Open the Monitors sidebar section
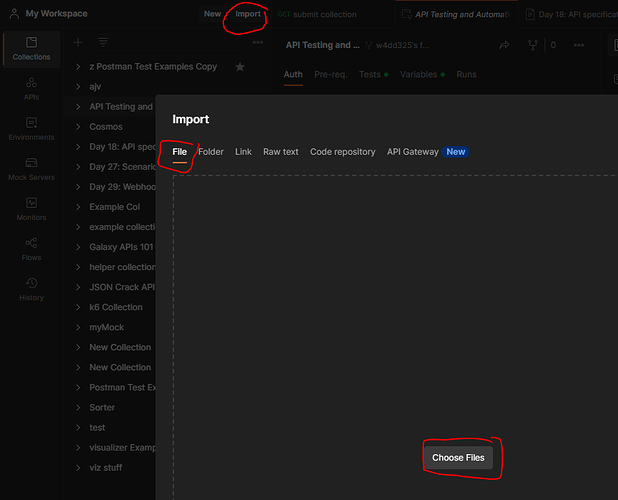This screenshot has width=618, height=500. pos(31,210)
